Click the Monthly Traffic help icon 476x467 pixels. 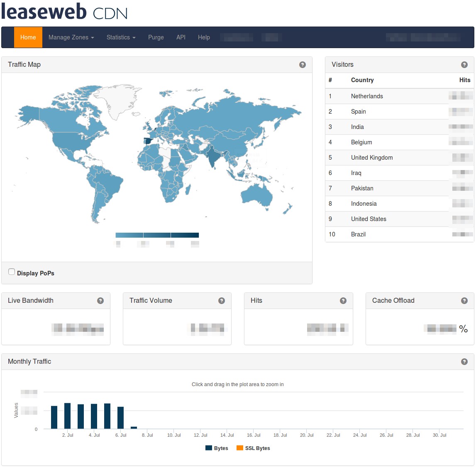pyautogui.click(x=464, y=362)
